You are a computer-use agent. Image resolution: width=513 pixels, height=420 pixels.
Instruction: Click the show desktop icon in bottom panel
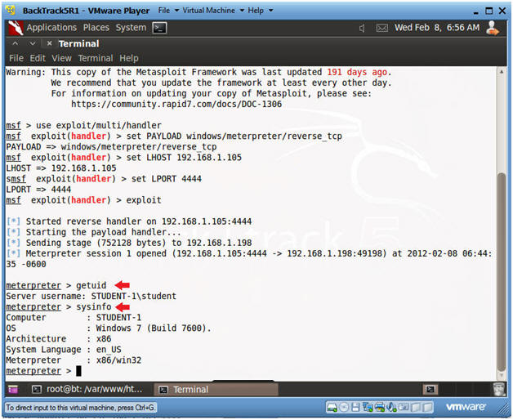pos(13,389)
